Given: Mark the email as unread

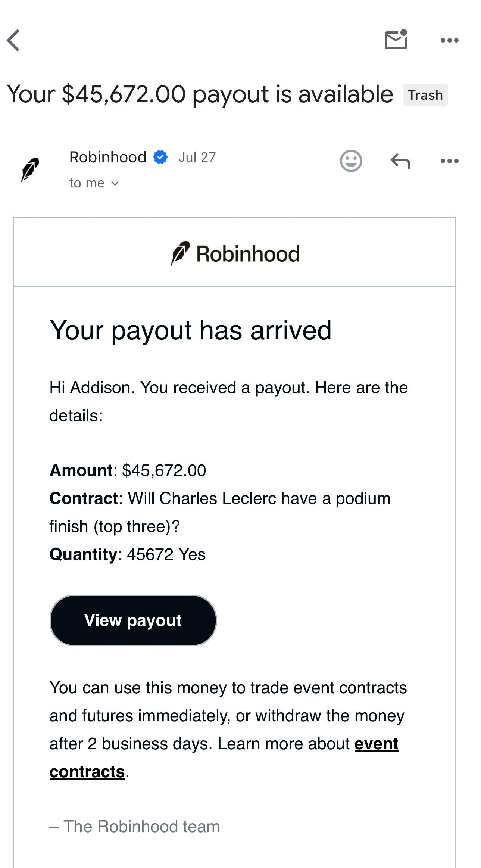Looking at the screenshot, I should 396,40.
